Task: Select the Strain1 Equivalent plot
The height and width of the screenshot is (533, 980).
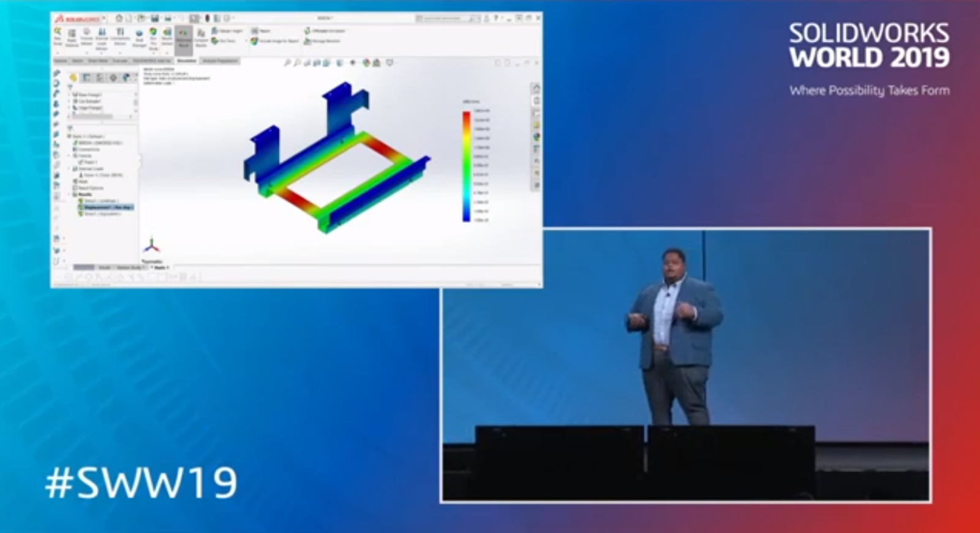Action: [99, 214]
